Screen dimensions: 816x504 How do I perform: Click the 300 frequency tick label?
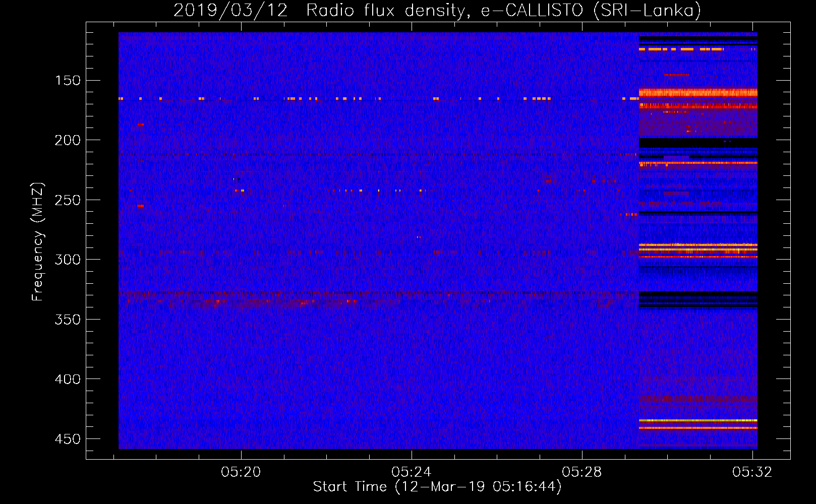[68, 260]
